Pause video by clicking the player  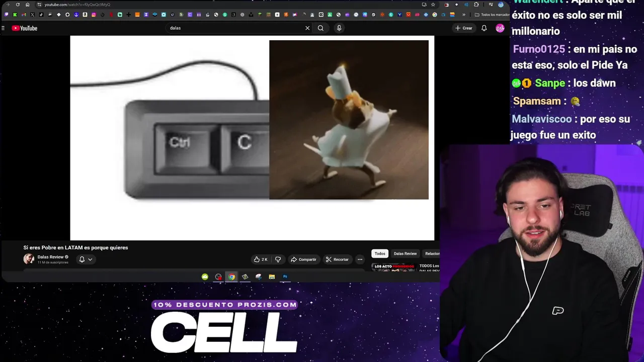[252, 138]
